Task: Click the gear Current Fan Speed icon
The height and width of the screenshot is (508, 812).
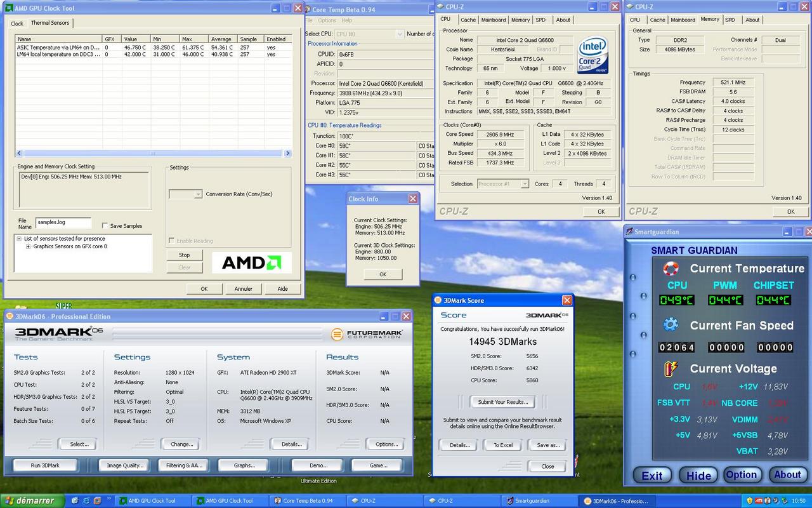Action: pos(671,325)
